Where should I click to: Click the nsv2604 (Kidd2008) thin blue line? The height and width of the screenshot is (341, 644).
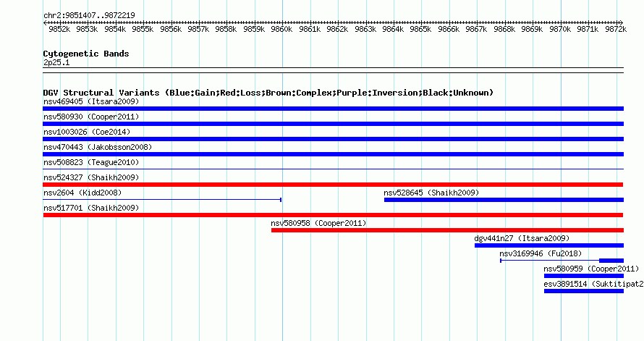pos(162,200)
